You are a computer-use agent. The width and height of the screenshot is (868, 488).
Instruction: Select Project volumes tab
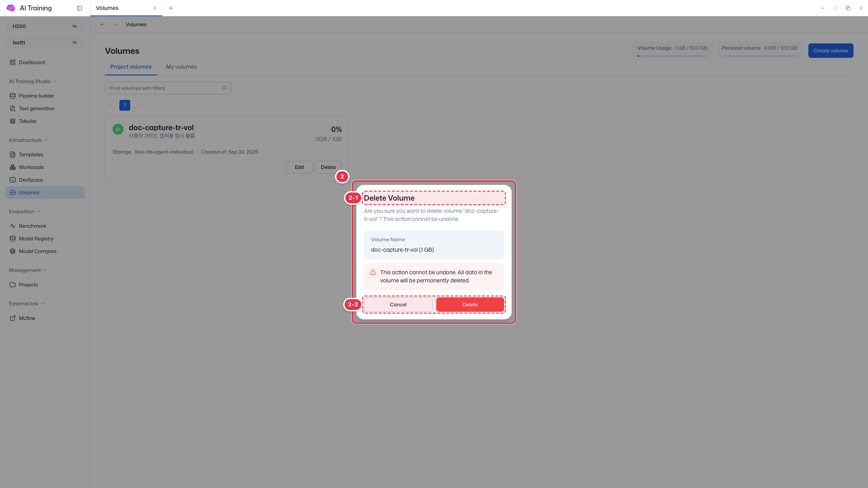click(x=131, y=67)
